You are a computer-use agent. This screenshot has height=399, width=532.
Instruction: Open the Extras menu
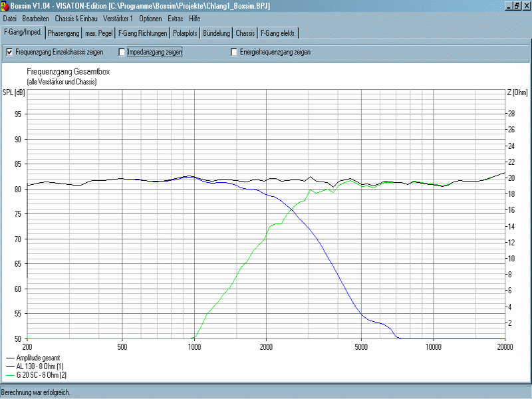point(176,19)
